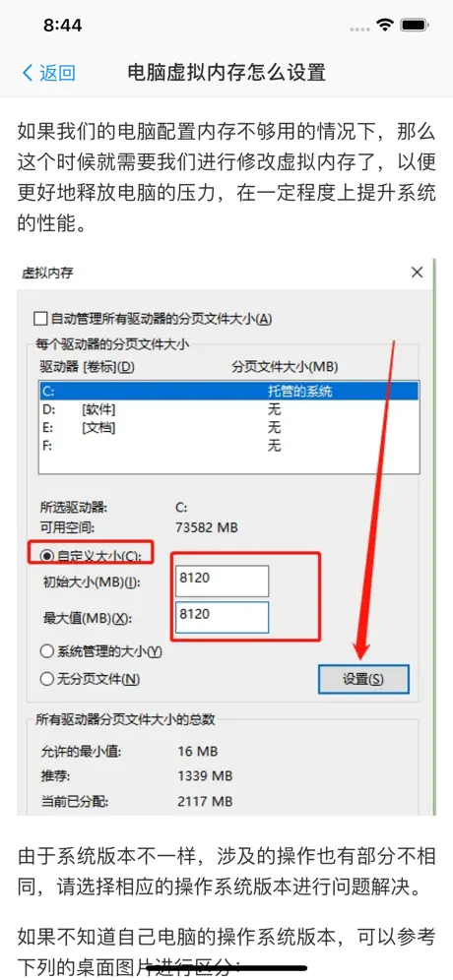The image size is (453, 980).
Task: Pick drive E: [文档] in the list
Action: (228, 428)
